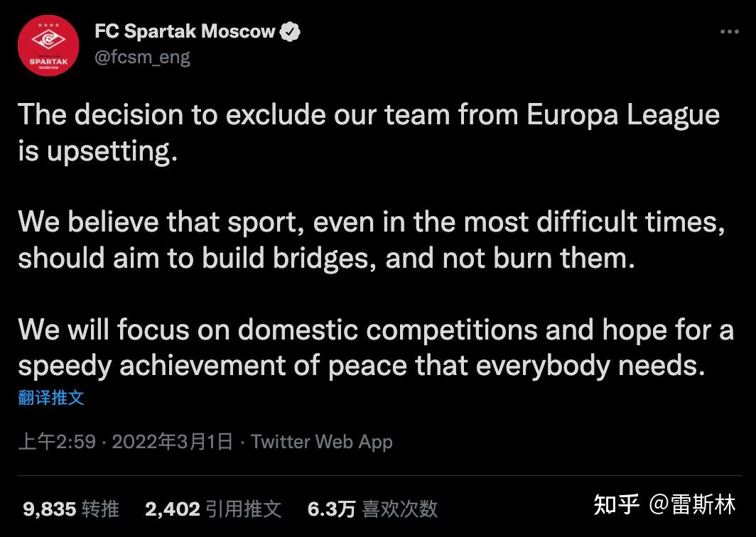This screenshot has height=537, width=756.
Task: Open the Twitter Web App source link
Action: coord(321,442)
